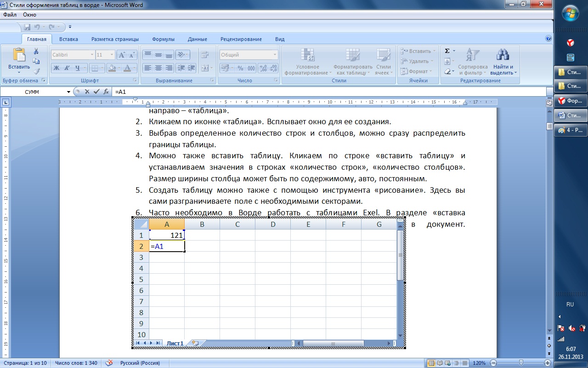The image size is (588, 368).
Task: Open the Сортировка и фильтр dropdown
Action: pos(473,61)
